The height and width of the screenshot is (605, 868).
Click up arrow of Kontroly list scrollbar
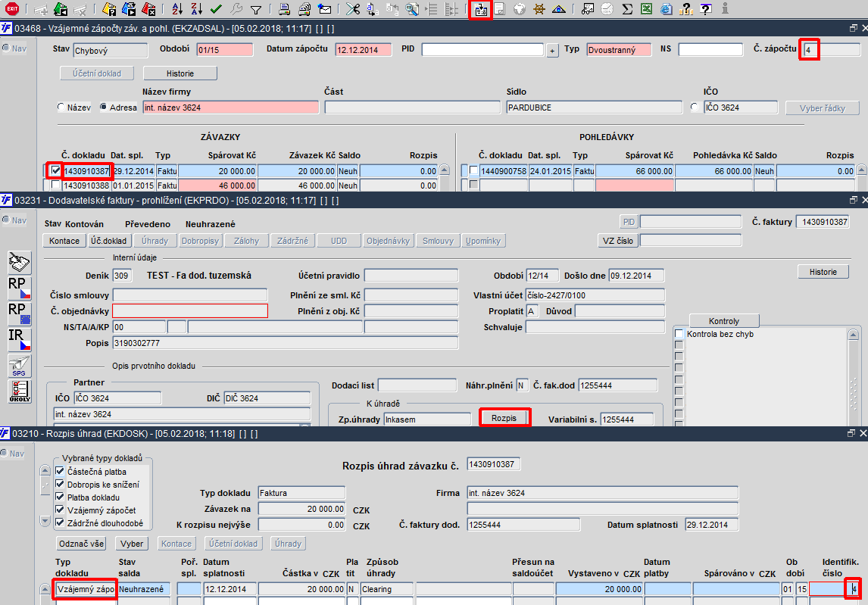(x=853, y=335)
